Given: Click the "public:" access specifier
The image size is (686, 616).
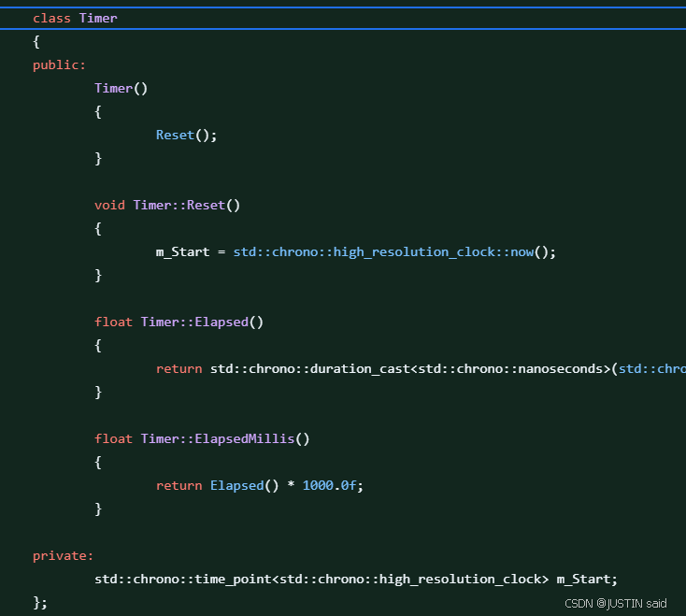Looking at the screenshot, I should tap(59, 64).
